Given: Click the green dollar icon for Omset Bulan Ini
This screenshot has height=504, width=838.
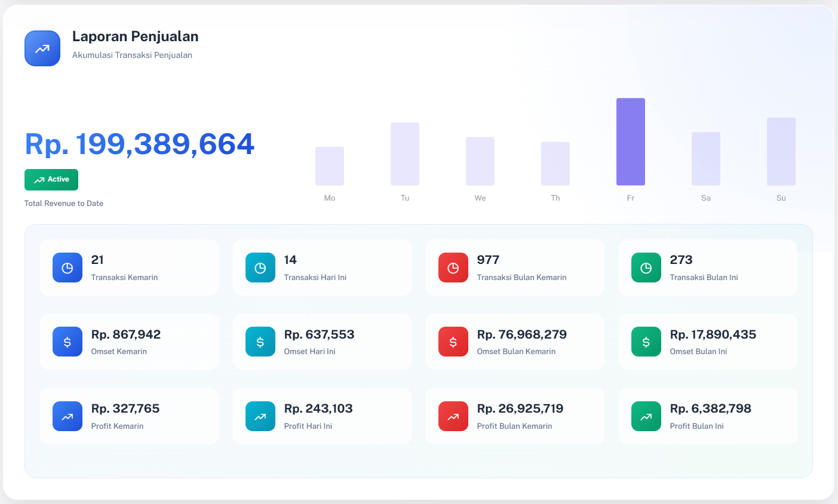Looking at the screenshot, I should pos(646,342).
